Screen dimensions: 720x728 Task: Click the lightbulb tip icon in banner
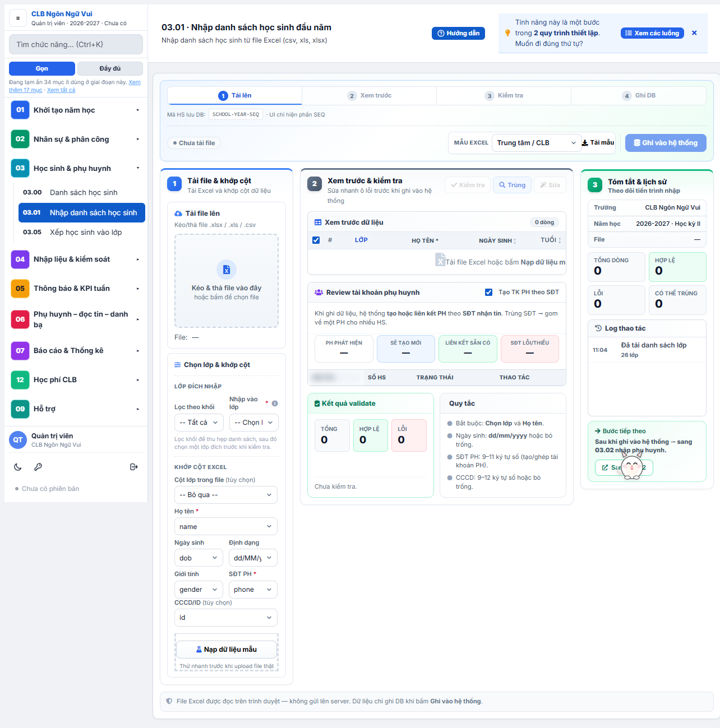507,33
